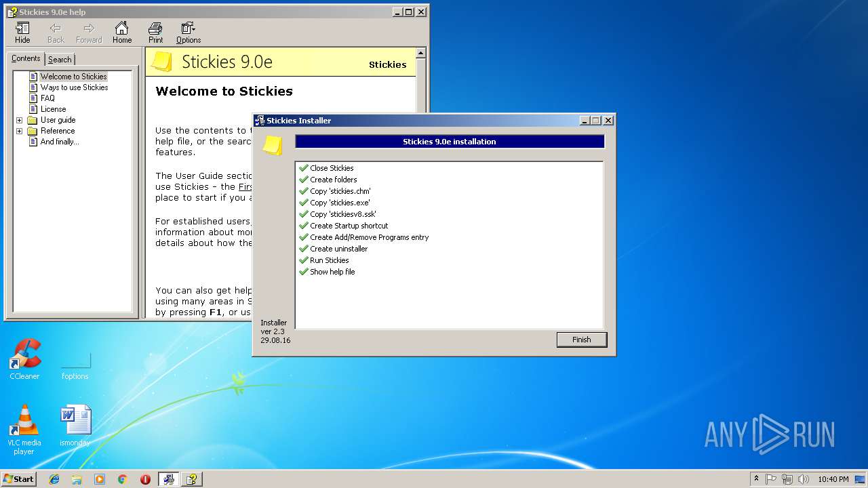
Task: Open the Options toolbar menu
Action: point(189,33)
